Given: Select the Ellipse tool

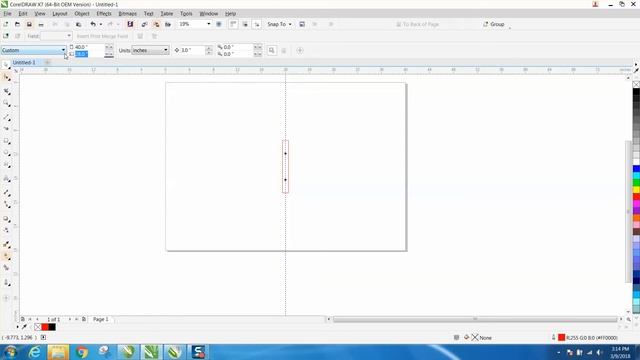Looking at the screenshot, I should coord(6,153).
